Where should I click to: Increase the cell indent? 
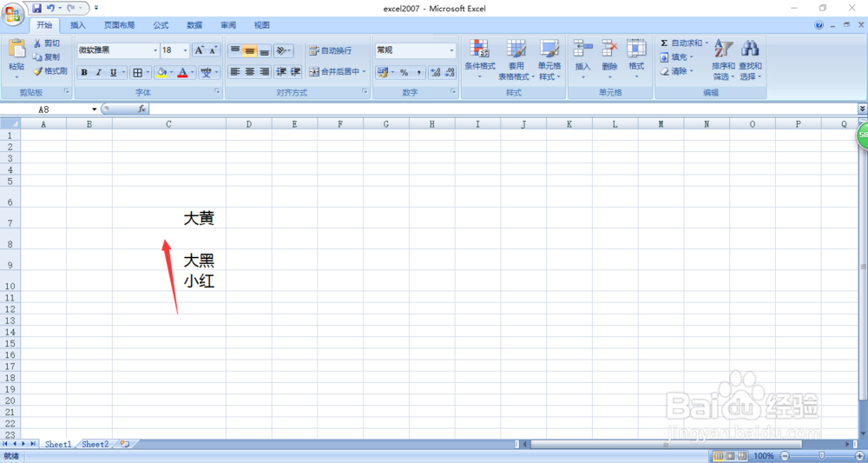coord(296,72)
